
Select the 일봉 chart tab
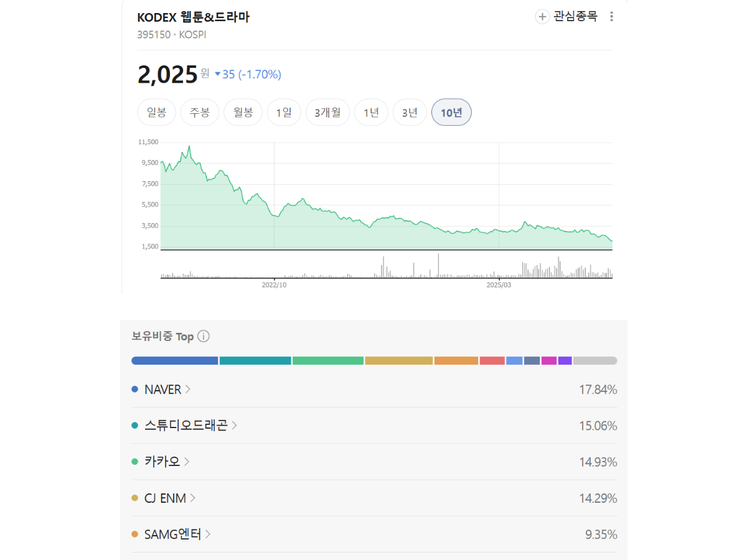click(157, 113)
